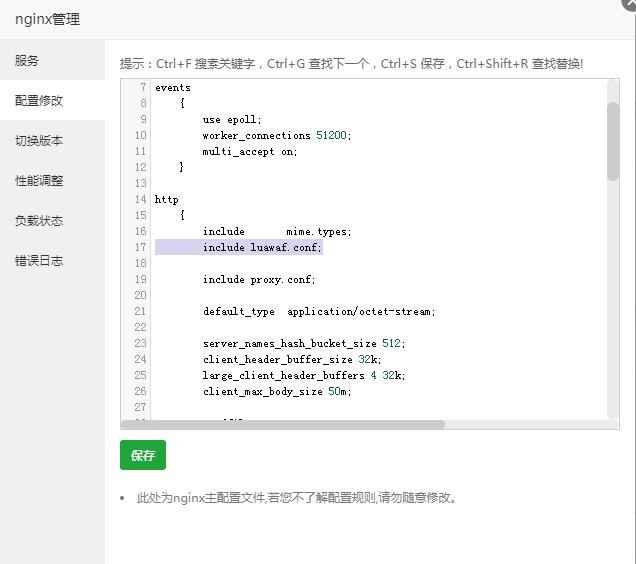This screenshot has height=564, width=636.
Task: Click the include proxy.conf line
Action: tap(259, 280)
